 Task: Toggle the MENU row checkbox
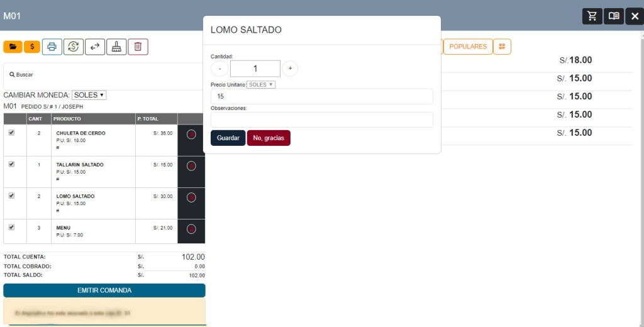pos(11,227)
